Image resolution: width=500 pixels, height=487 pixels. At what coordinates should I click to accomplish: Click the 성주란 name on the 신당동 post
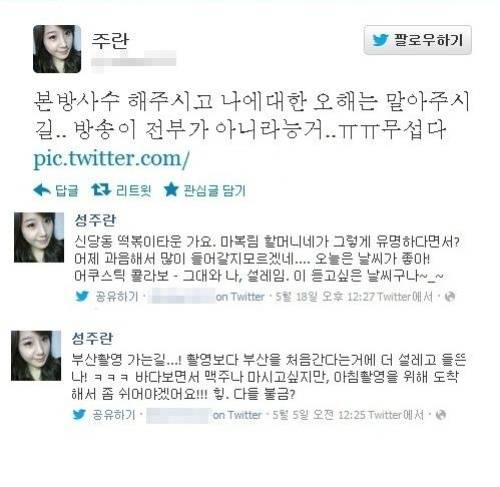[95, 220]
